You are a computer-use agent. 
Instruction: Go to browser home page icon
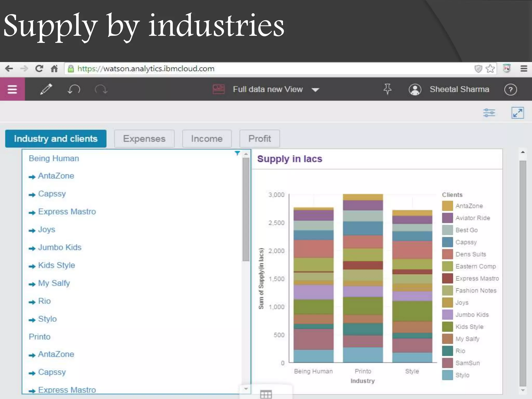click(x=54, y=69)
